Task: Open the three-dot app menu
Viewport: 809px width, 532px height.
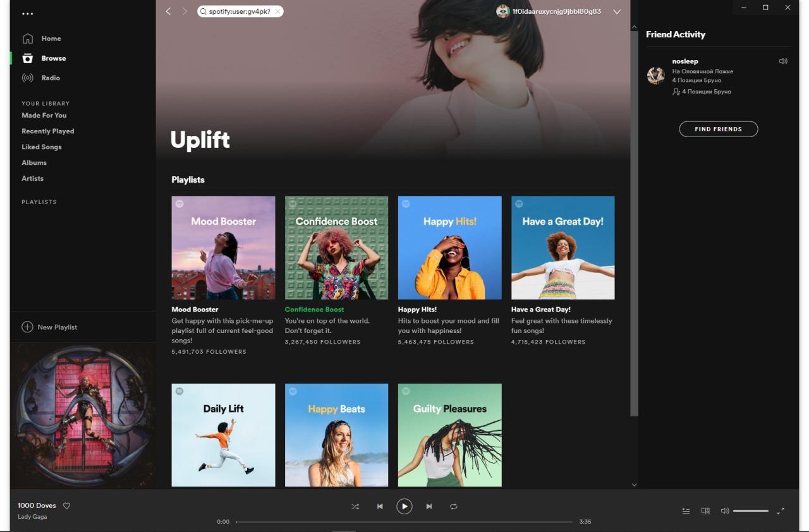Action: [28, 13]
